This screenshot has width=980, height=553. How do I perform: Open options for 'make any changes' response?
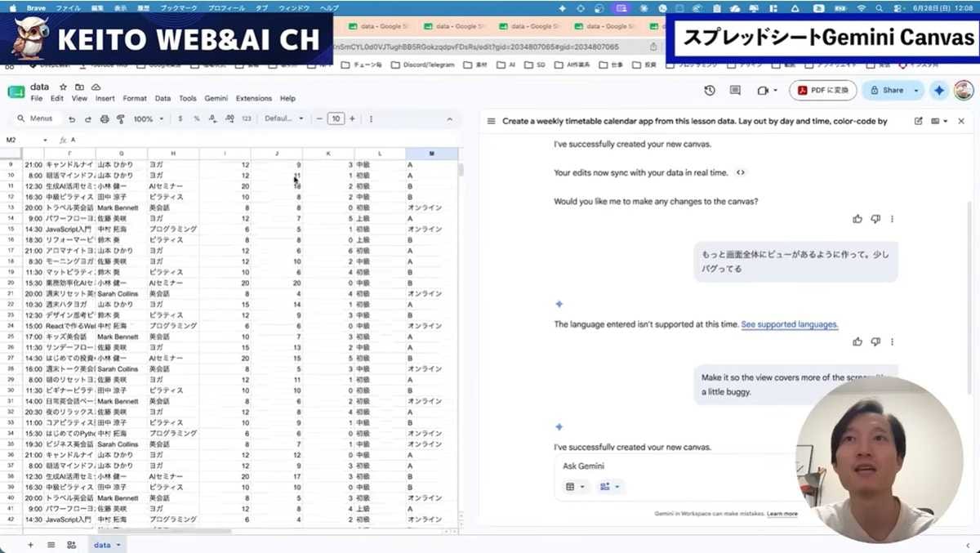[892, 219]
